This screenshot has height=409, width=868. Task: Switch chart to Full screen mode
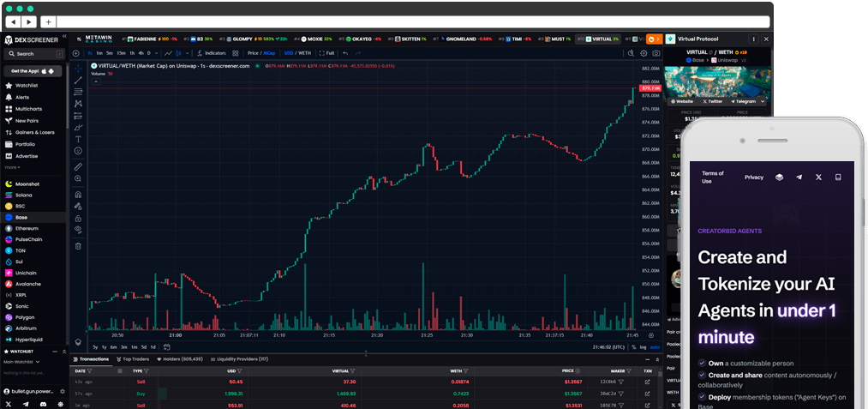[326, 53]
